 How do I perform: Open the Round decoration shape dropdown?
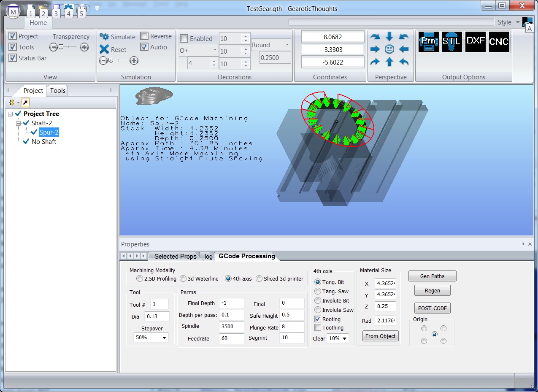pos(287,45)
